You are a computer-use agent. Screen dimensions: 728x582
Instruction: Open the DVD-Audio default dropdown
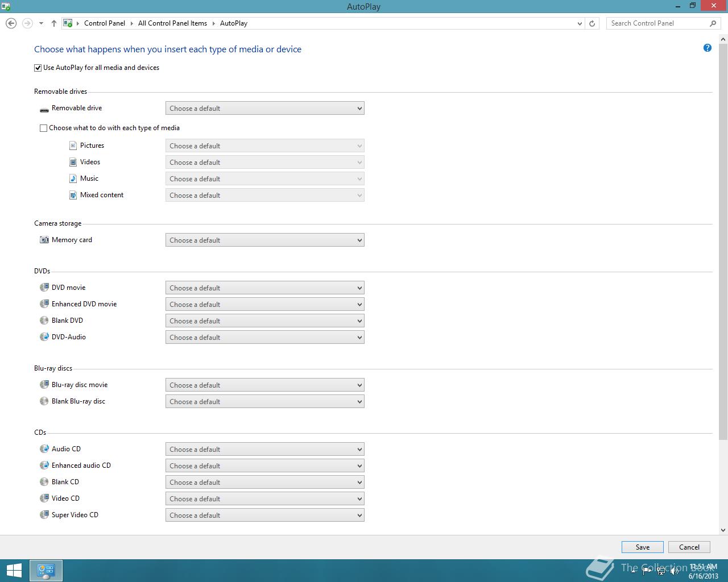point(265,337)
